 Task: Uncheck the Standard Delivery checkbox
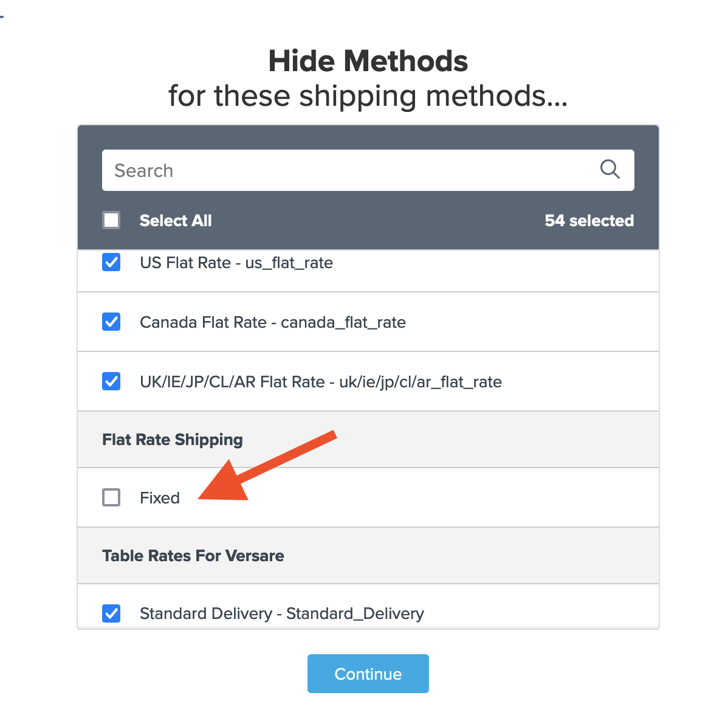[x=111, y=613]
